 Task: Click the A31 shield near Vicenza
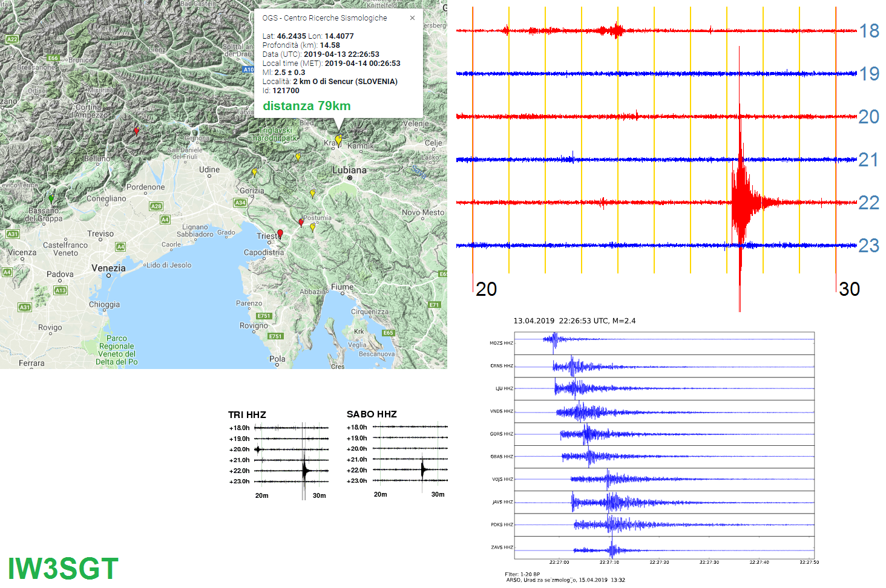12,234
